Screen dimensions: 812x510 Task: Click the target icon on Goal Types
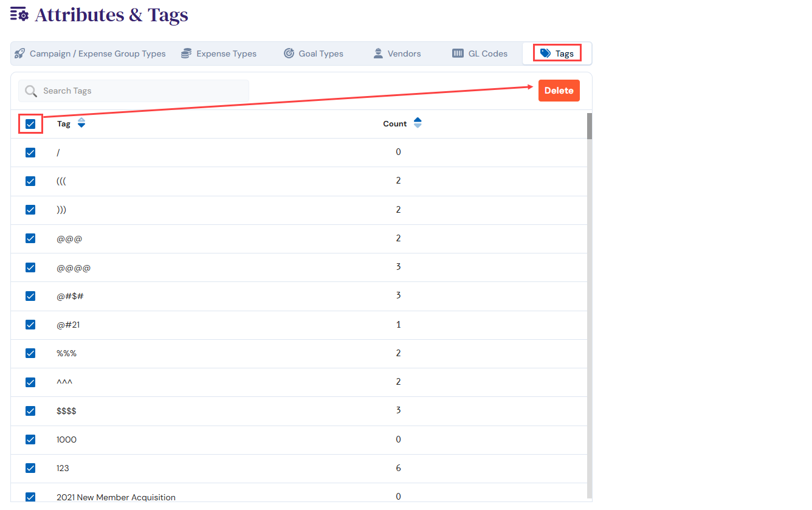tap(289, 53)
